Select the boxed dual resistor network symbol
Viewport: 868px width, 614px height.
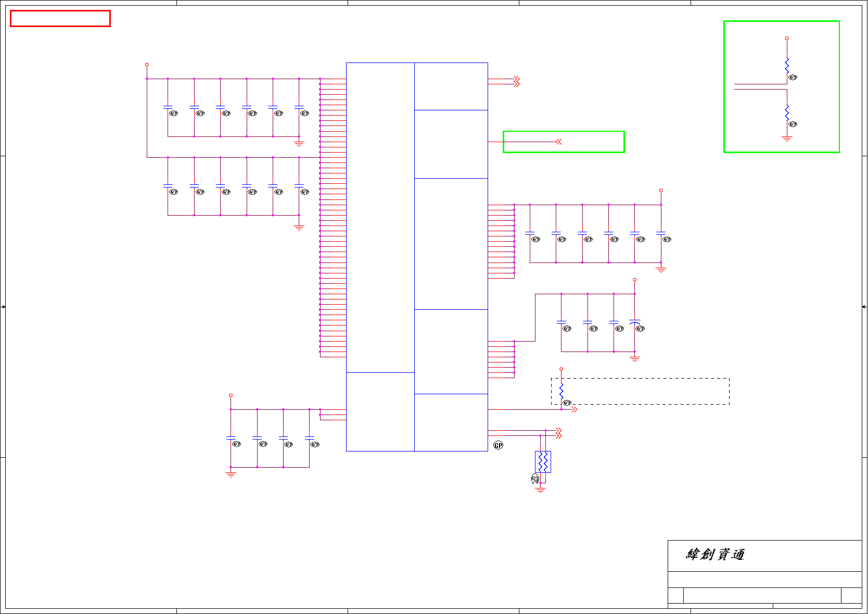pos(543,462)
